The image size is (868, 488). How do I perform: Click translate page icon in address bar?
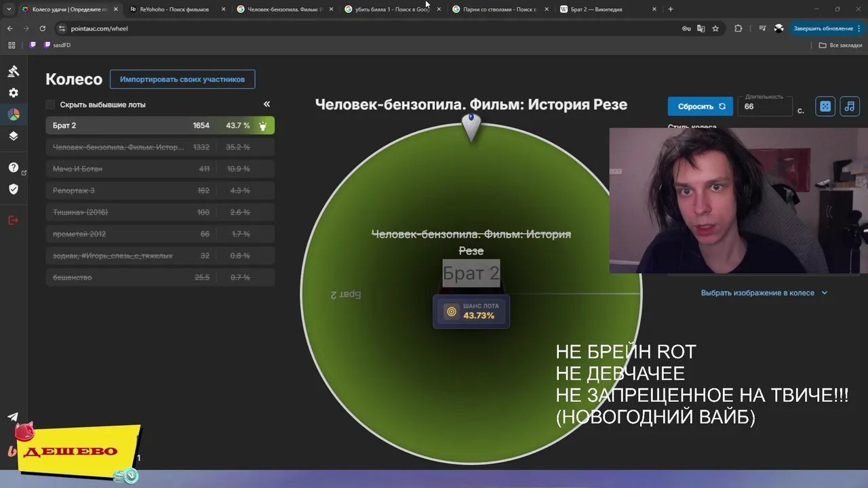tap(701, 28)
